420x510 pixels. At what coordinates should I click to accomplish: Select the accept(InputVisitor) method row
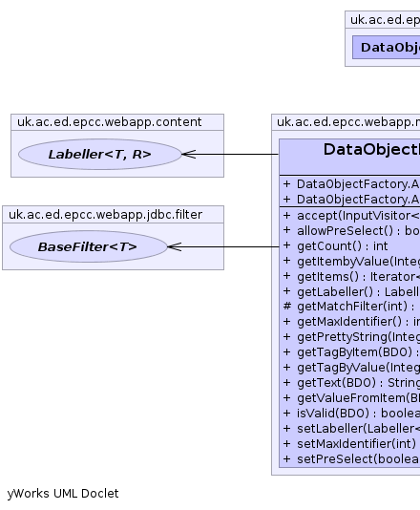coord(349,216)
